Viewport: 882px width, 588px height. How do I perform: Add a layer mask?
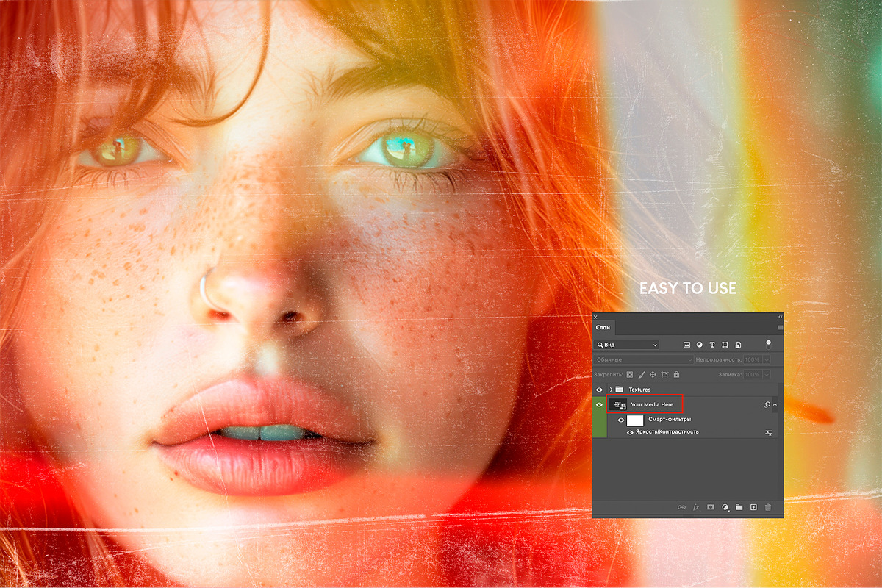pyautogui.click(x=711, y=507)
